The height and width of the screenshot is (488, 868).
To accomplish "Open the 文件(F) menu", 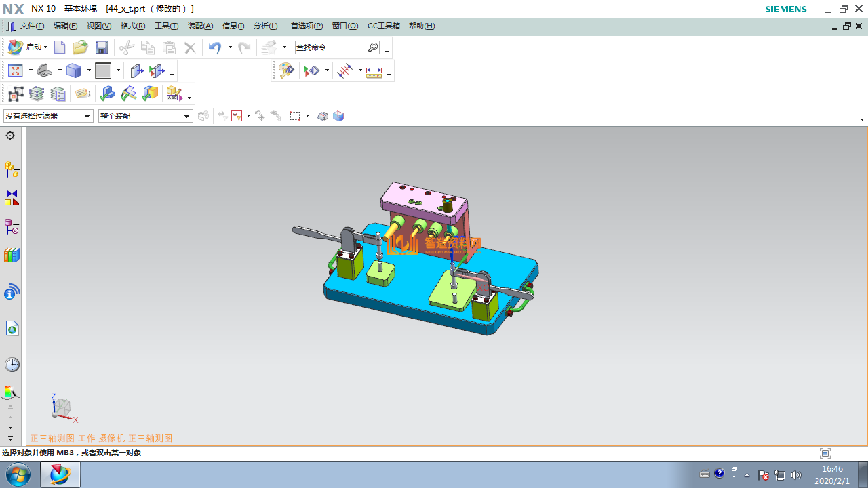I will point(31,26).
